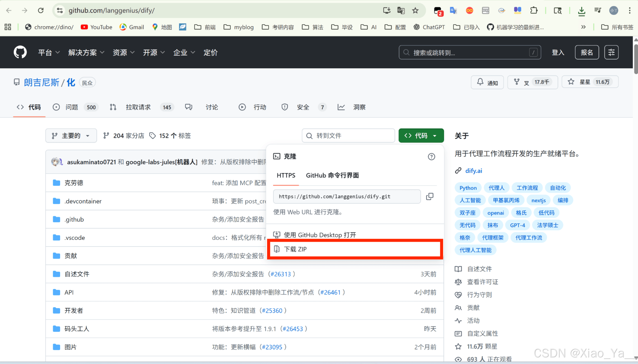The width and height of the screenshot is (638, 364).
Task: Click the clone help question mark icon
Action: point(431,157)
